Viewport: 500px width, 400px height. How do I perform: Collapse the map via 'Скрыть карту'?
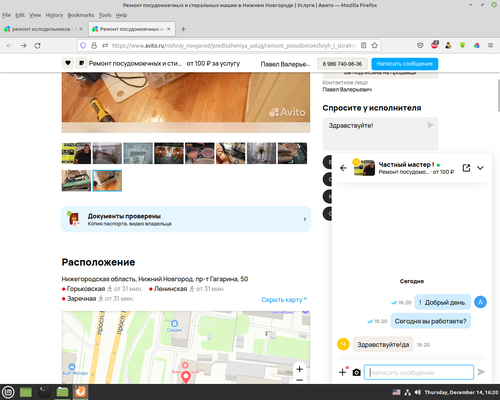(284, 300)
